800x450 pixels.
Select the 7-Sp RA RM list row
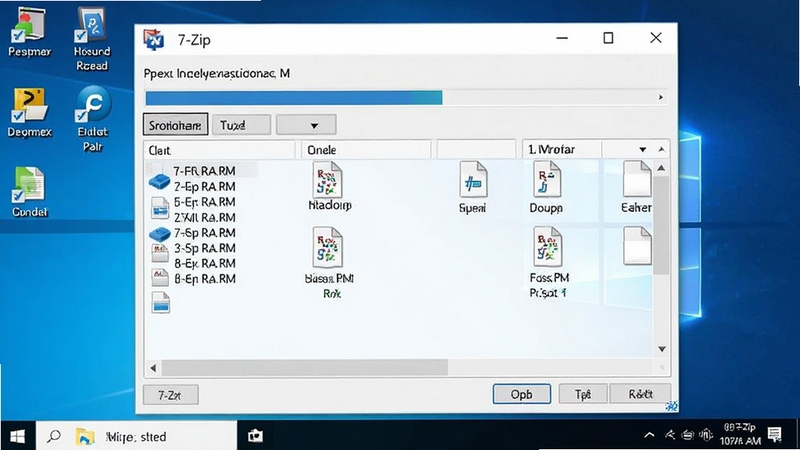(204, 233)
